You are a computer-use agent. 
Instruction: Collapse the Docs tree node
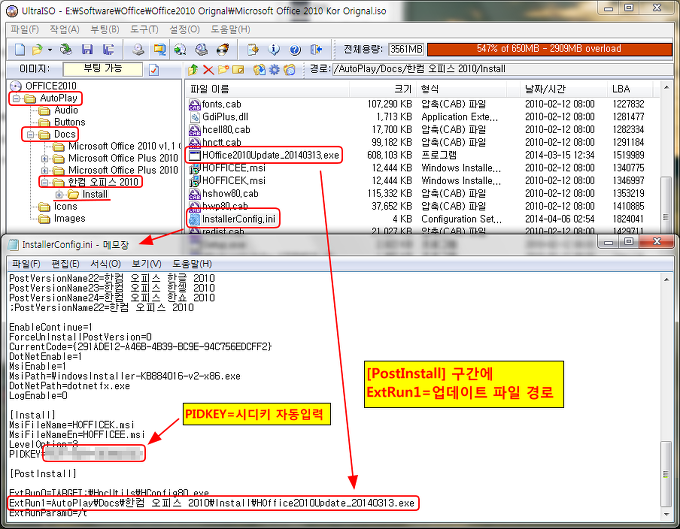30,134
